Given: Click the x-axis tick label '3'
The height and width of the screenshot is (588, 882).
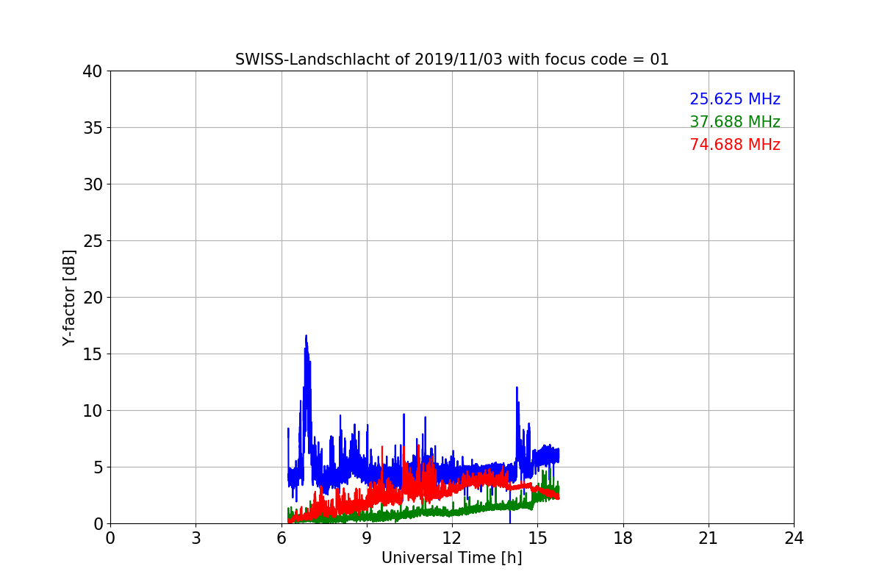Looking at the screenshot, I should pyautogui.click(x=196, y=538).
